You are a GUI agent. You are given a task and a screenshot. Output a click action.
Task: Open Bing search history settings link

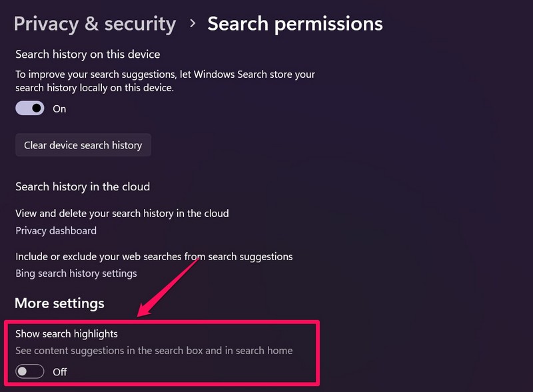(x=76, y=274)
